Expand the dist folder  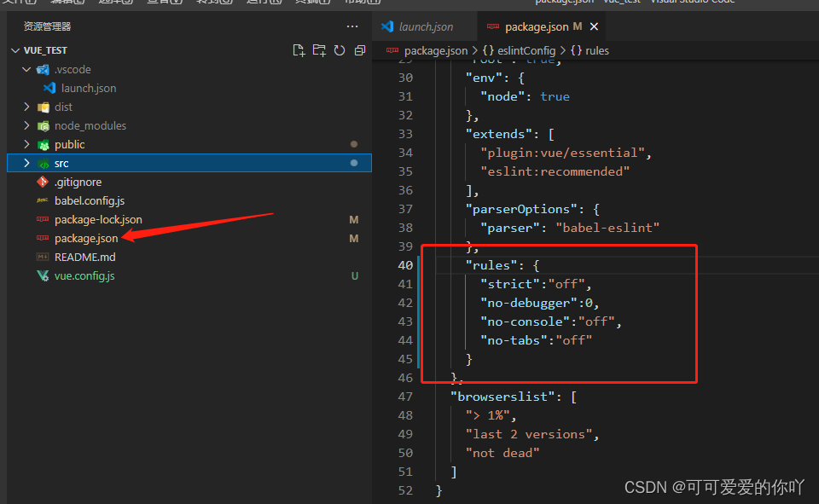[26, 107]
